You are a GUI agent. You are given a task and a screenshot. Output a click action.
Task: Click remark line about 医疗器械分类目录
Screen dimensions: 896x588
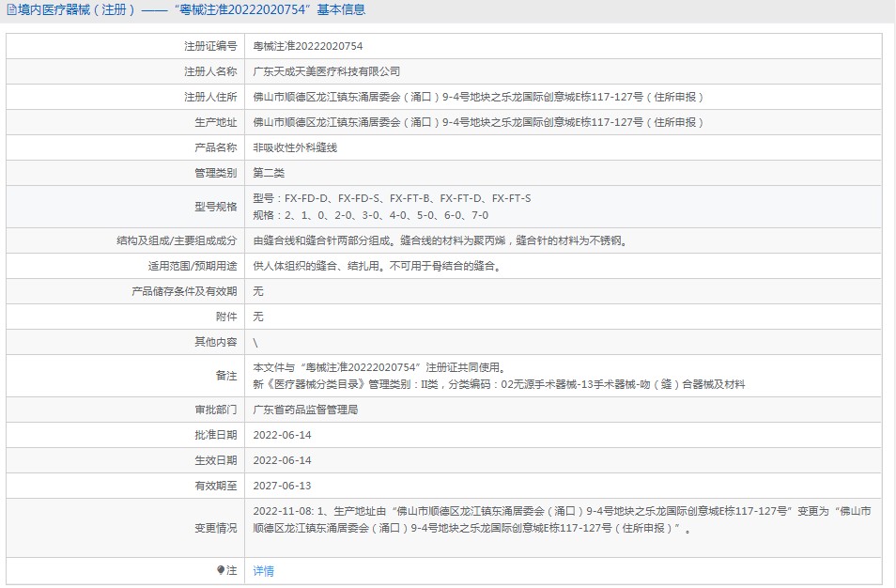pos(499,384)
